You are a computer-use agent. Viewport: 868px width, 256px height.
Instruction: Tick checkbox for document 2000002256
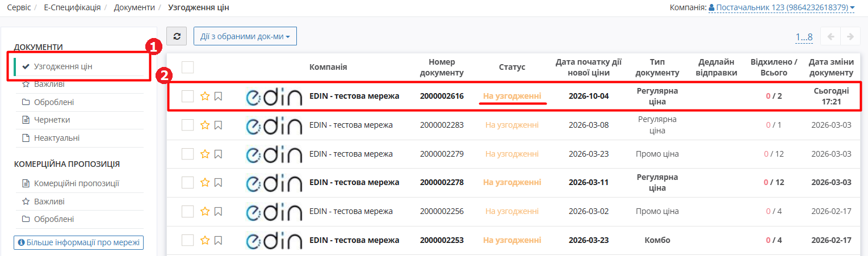point(188,211)
